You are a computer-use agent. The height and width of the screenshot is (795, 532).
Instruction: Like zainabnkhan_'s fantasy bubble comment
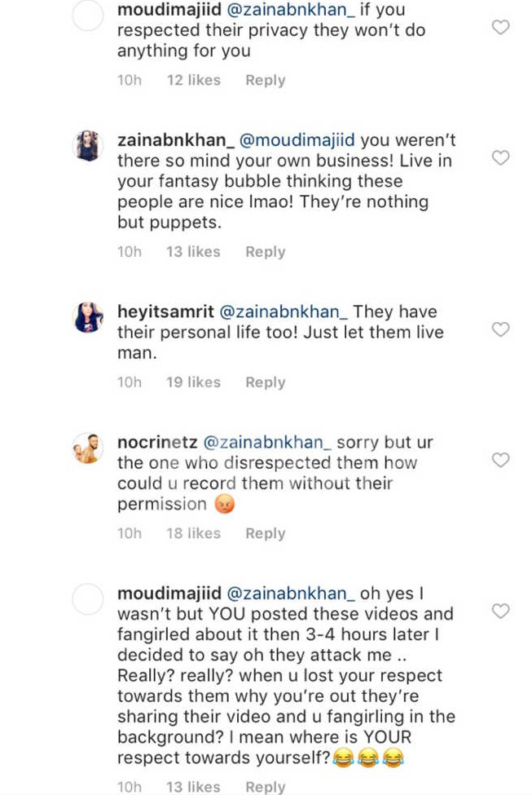pyautogui.click(x=501, y=157)
